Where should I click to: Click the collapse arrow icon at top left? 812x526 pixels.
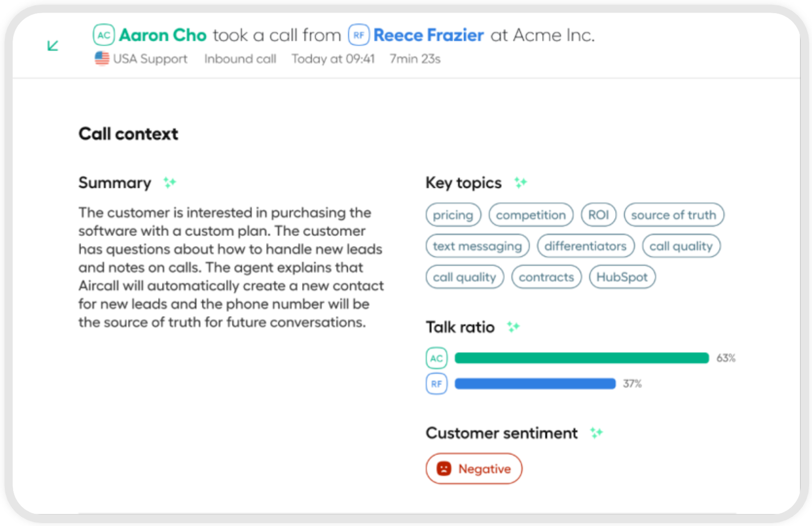53,46
